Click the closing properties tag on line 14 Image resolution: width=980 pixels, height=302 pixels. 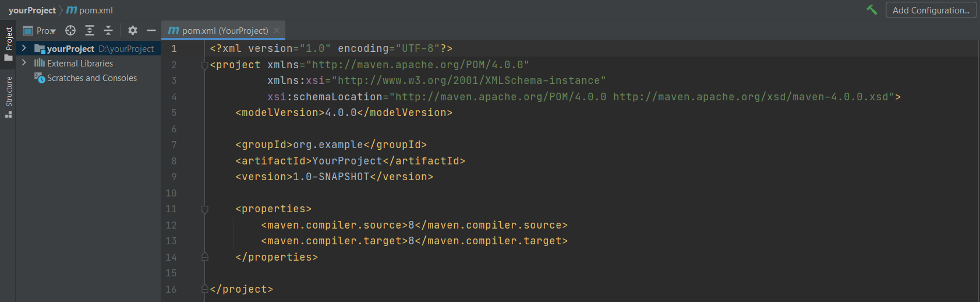[277, 257]
